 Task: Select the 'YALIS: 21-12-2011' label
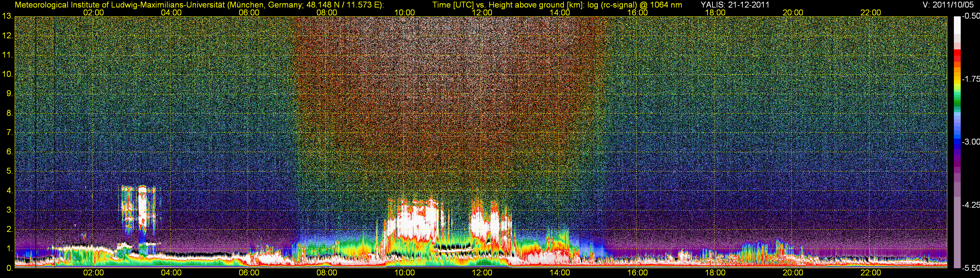click(735, 5)
